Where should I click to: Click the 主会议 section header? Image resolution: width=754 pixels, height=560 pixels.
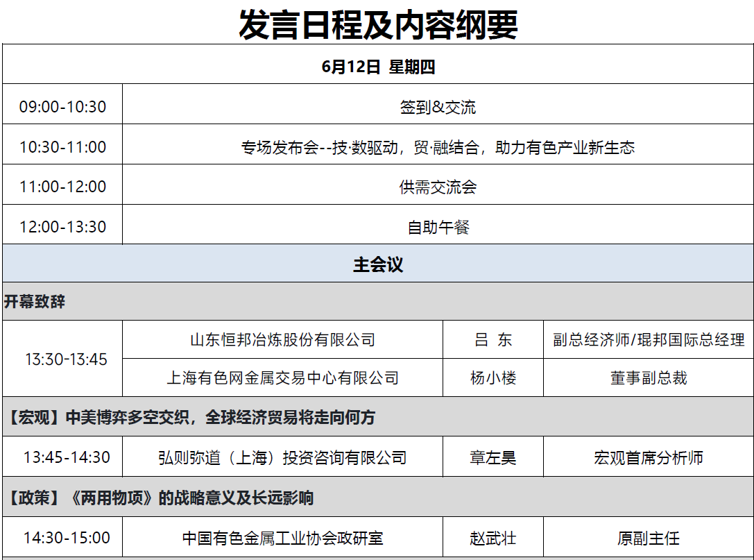click(378, 264)
